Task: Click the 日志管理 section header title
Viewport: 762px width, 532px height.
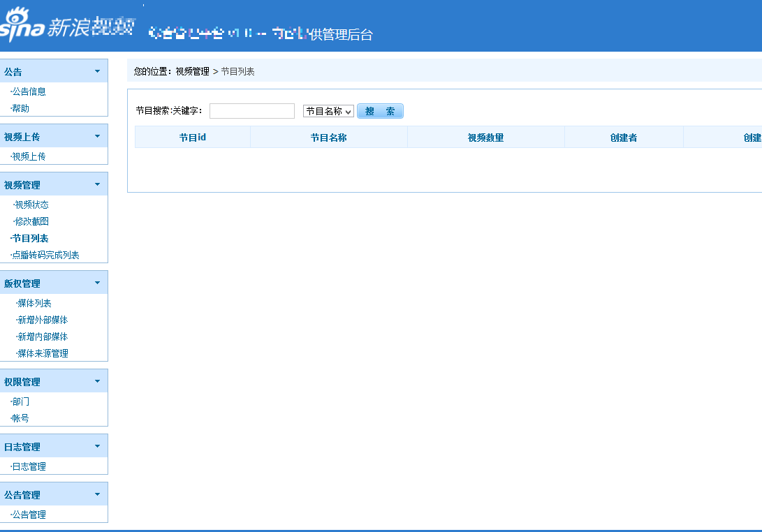Action: (x=22, y=447)
